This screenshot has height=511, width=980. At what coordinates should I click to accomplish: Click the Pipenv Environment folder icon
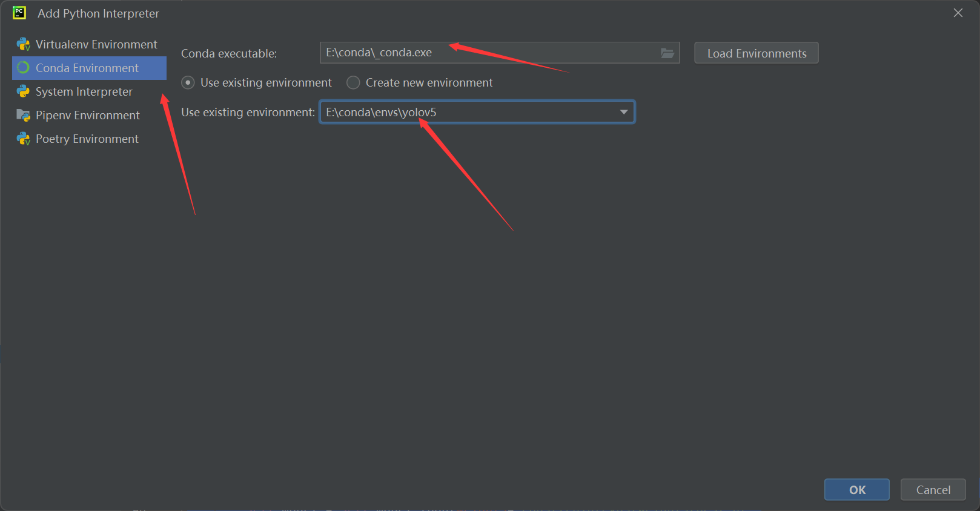pyautogui.click(x=24, y=115)
